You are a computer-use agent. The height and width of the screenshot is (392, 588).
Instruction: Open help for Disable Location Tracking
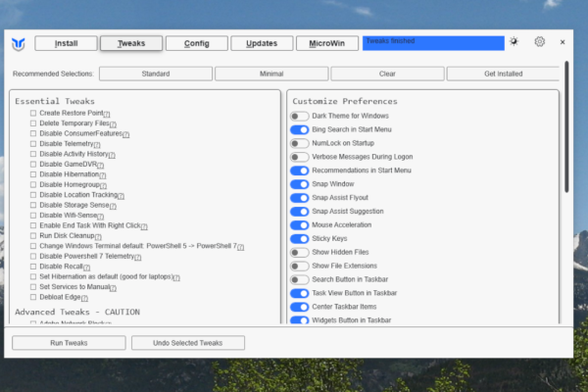(121, 196)
